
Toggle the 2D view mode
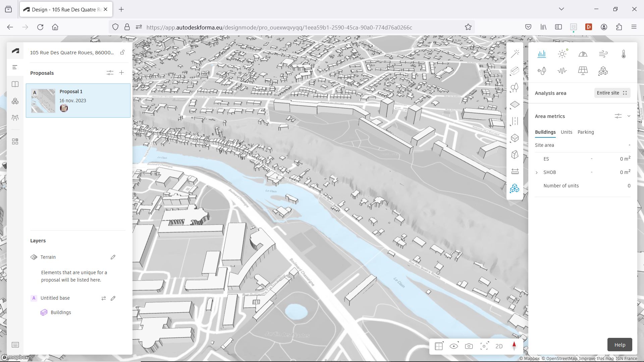[x=499, y=346]
